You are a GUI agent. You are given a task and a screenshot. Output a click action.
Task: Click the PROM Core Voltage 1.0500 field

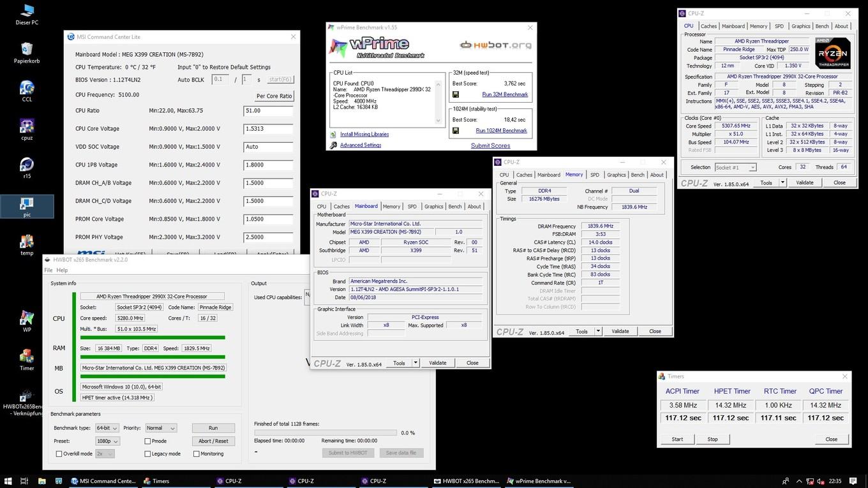tap(268, 219)
